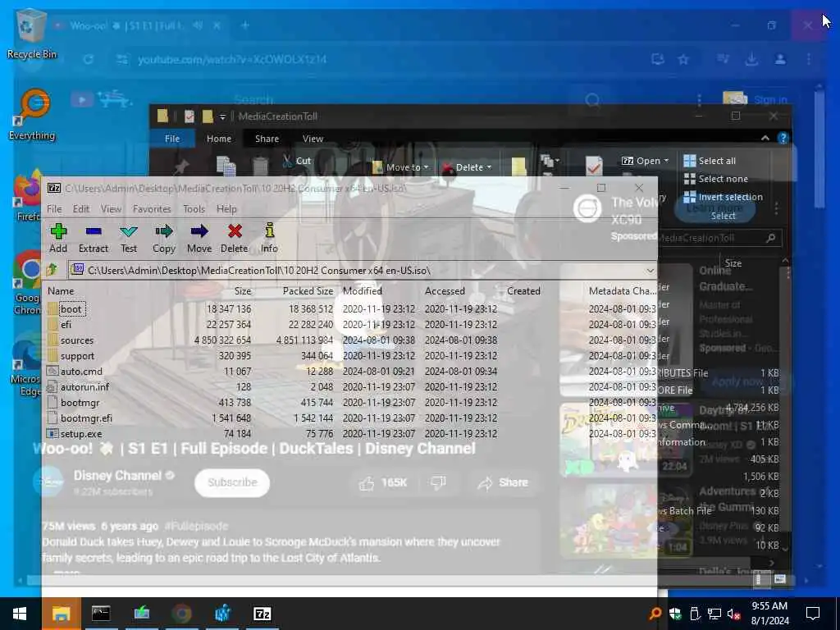Image resolution: width=840 pixels, height=630 pixels.
Task: Open the View menu in 7-Zip
Action: click(x=111, y=209)
